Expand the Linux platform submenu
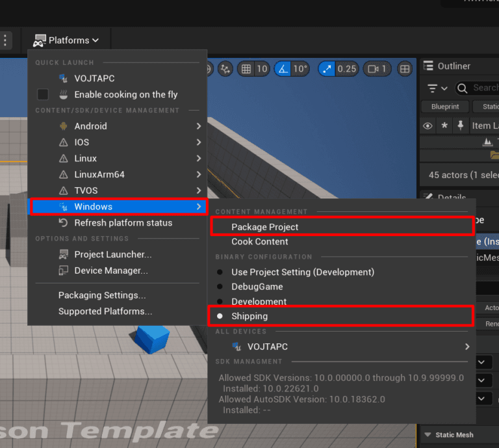This screenshot has height=448, width=499. pyautogui.click(x=118, y=158)
